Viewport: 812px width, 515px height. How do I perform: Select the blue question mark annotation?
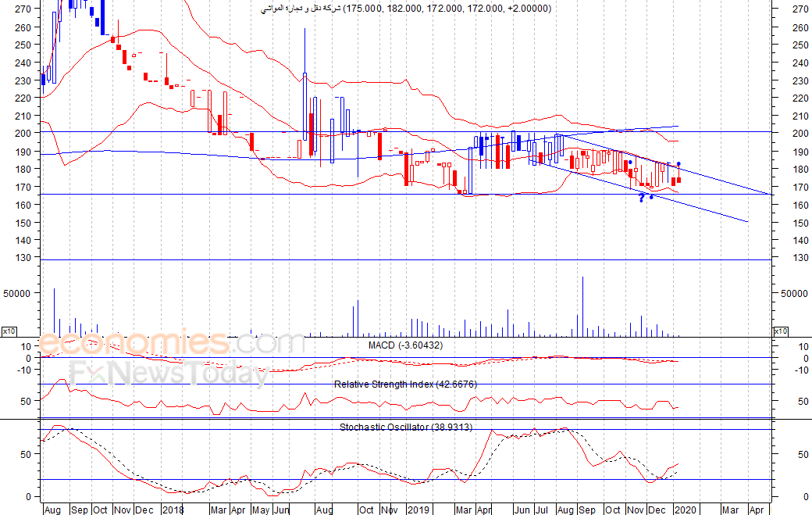click(642, 198)
